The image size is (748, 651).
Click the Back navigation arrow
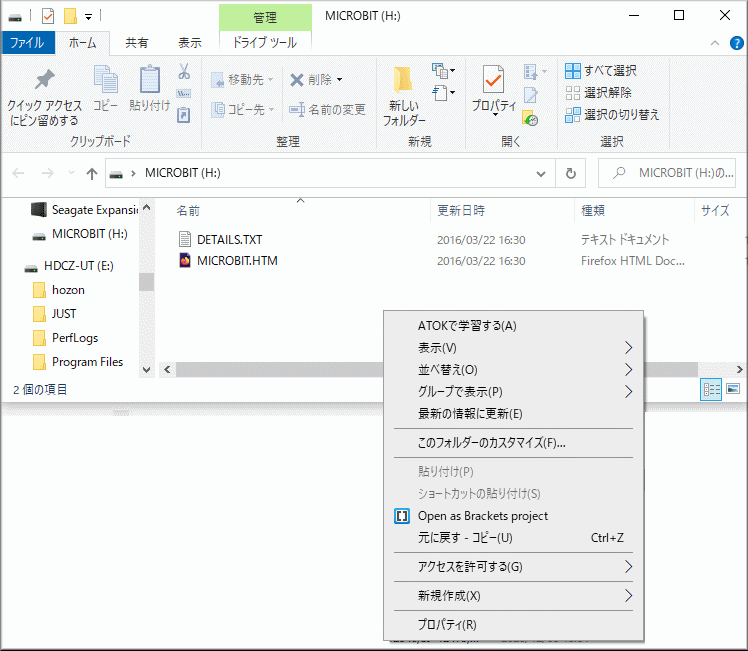tap(18, 173)
